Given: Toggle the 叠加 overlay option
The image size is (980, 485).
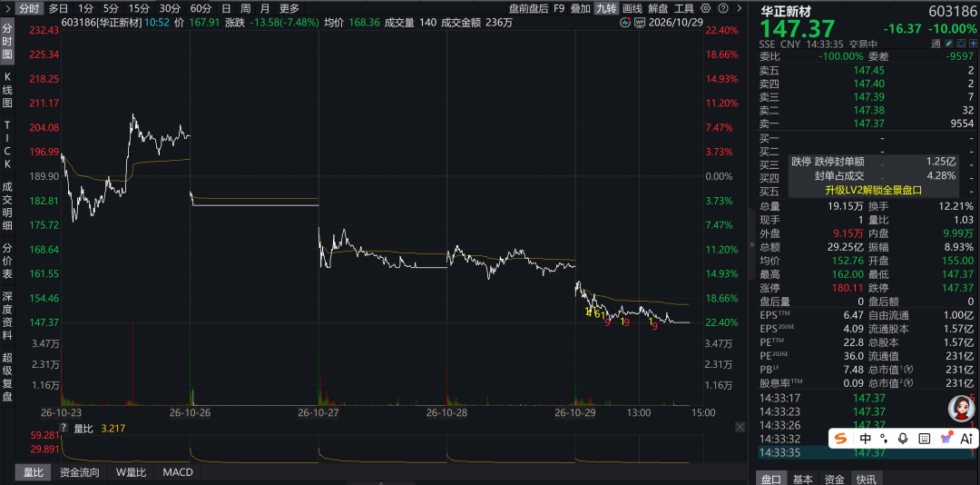Looking at the screenshot, I should click(580, 9).
